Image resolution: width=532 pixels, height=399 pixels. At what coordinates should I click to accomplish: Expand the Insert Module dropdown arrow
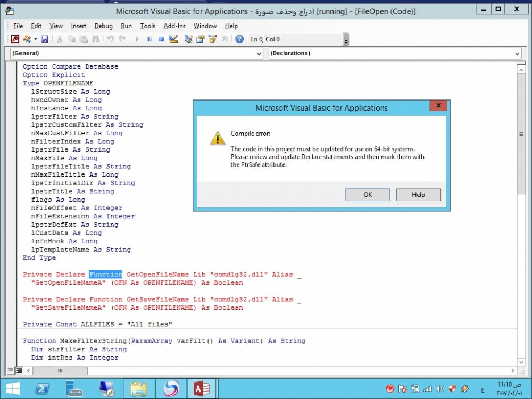click(35, 39)
